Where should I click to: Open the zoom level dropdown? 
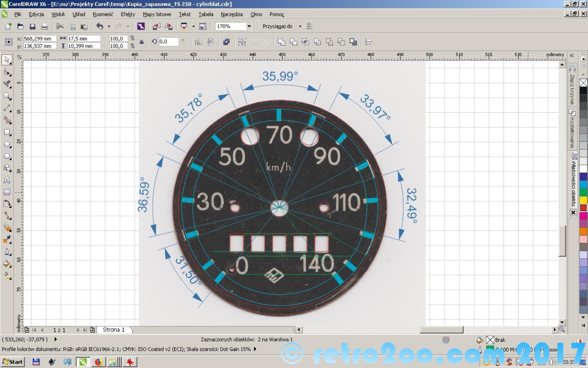click(249, 26)
